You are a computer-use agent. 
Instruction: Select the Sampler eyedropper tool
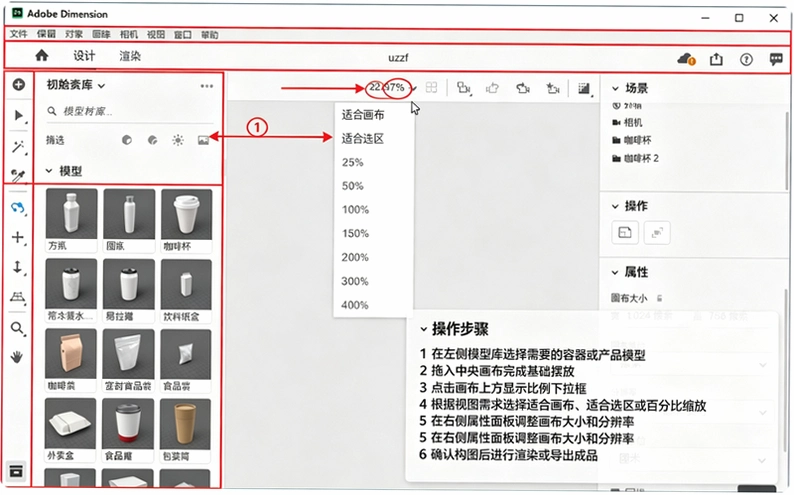[x=18, y=175]
